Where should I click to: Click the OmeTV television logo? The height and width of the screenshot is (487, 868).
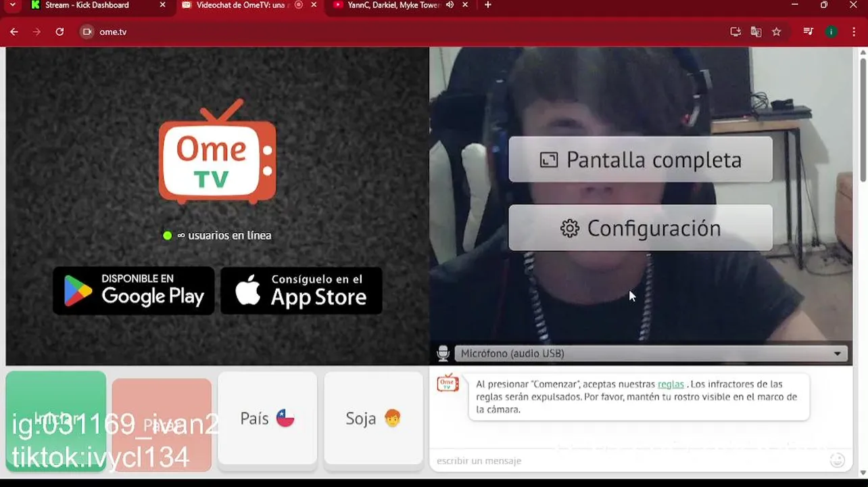217,152
